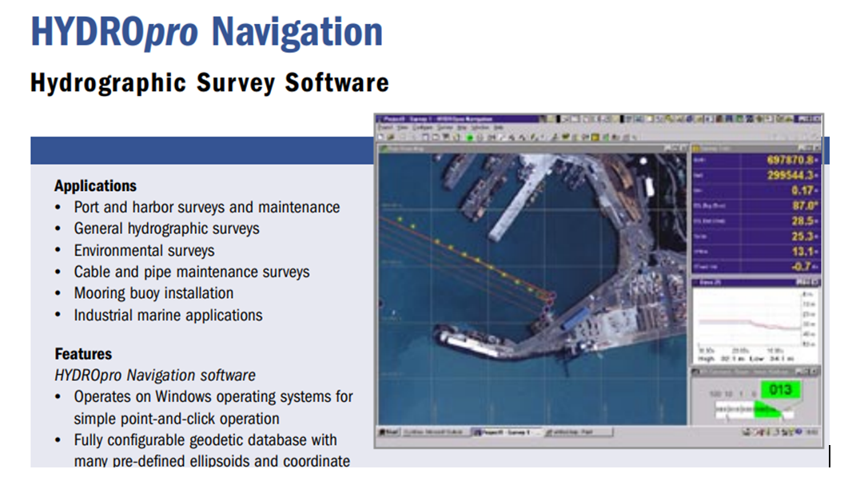Screen dimensions: 868x489
Task: Select the 697870.8 value in the data panel
Action: coord(782,161)
